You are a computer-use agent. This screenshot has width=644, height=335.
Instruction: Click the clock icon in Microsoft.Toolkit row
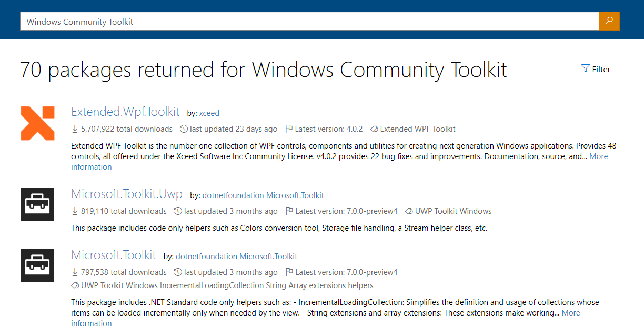178,272
